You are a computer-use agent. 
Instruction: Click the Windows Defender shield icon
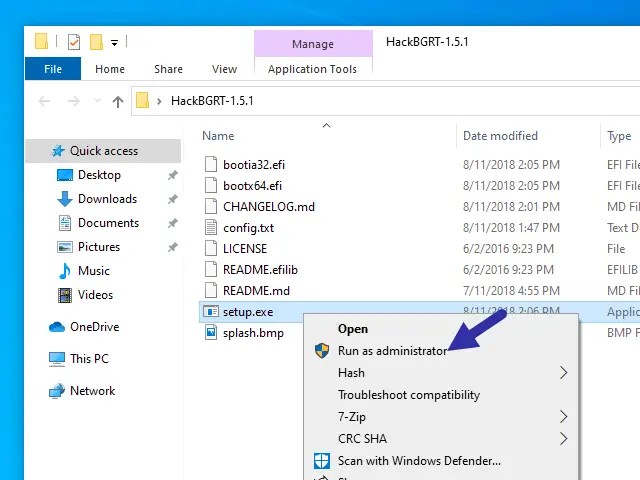click(322, 461)
